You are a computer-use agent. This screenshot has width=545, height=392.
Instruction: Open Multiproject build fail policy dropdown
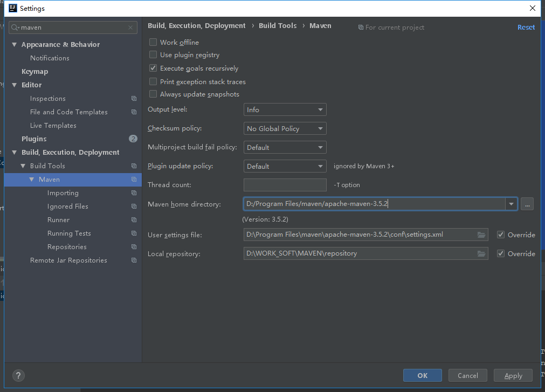285,147
